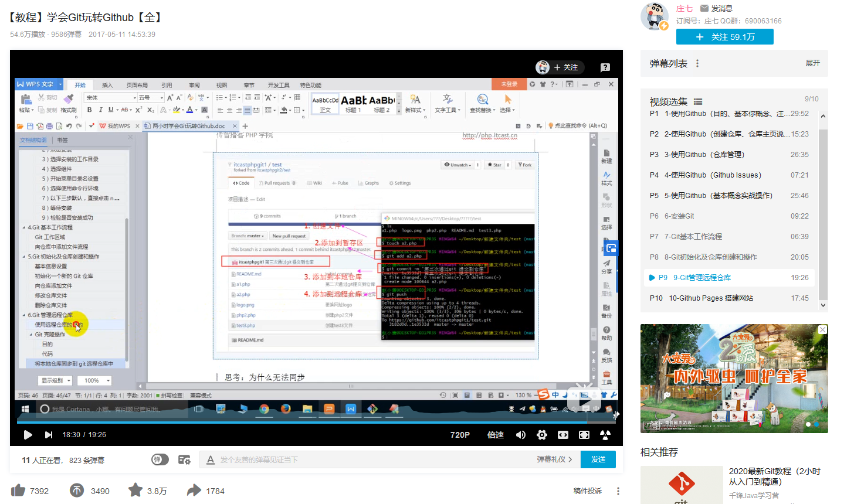Open uploader name 庄七

tap(684, 8)
